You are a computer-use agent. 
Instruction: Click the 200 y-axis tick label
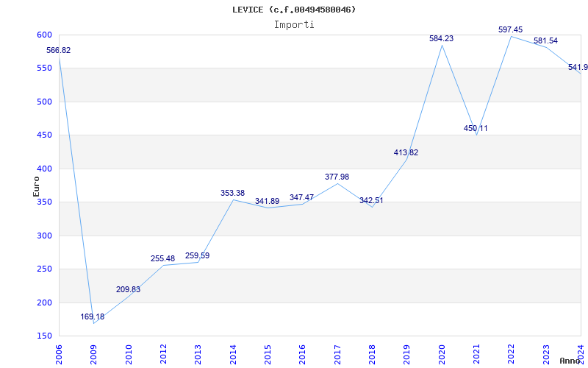click(x=44, y=302)
